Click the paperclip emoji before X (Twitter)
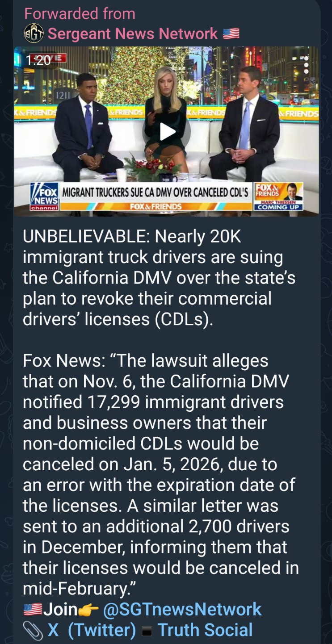This screenshot has width=332, height=644. pyautogui.click(x=33, y=630)
